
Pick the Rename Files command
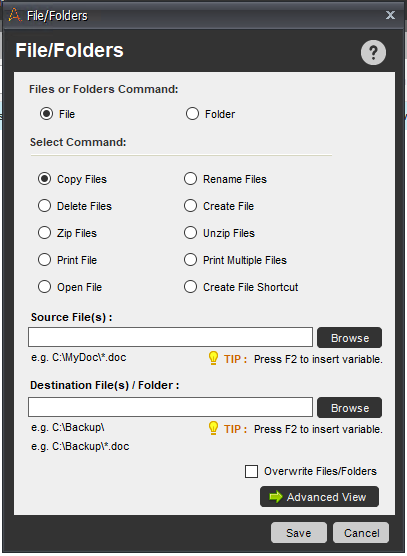pyautogui.click(x=190, y=179)
